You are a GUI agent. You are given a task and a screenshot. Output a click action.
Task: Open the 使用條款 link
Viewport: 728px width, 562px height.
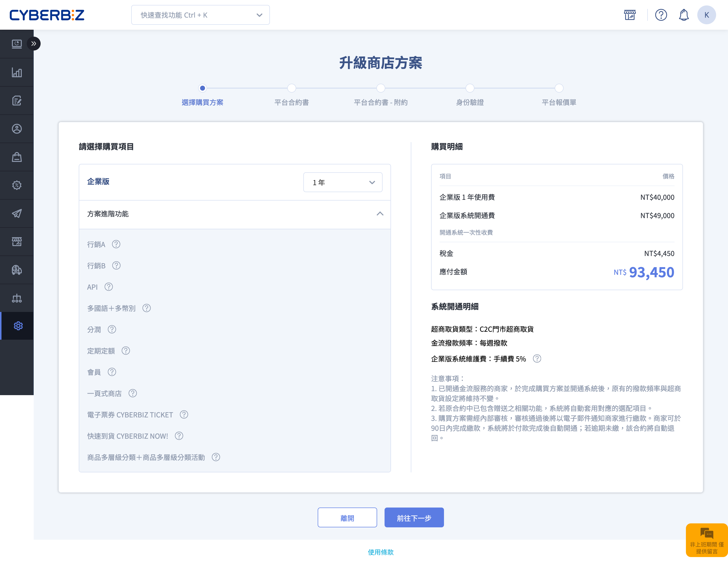pos(381,552)
